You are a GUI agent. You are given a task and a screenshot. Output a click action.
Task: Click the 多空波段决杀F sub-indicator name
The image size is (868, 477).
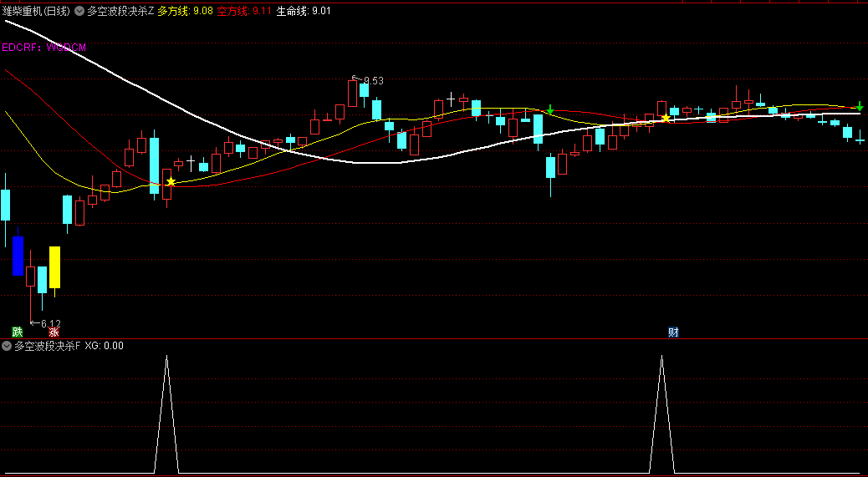(x=47, y=346)
